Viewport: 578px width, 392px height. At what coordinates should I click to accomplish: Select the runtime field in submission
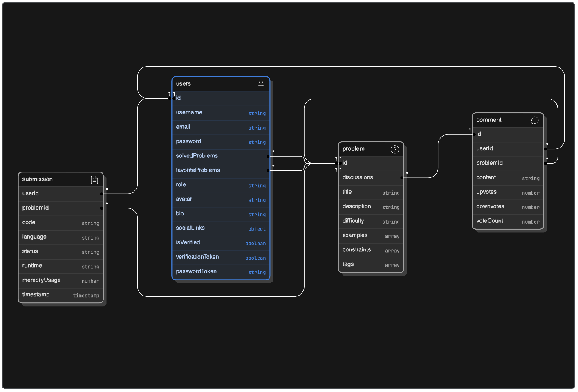point(61,266)
